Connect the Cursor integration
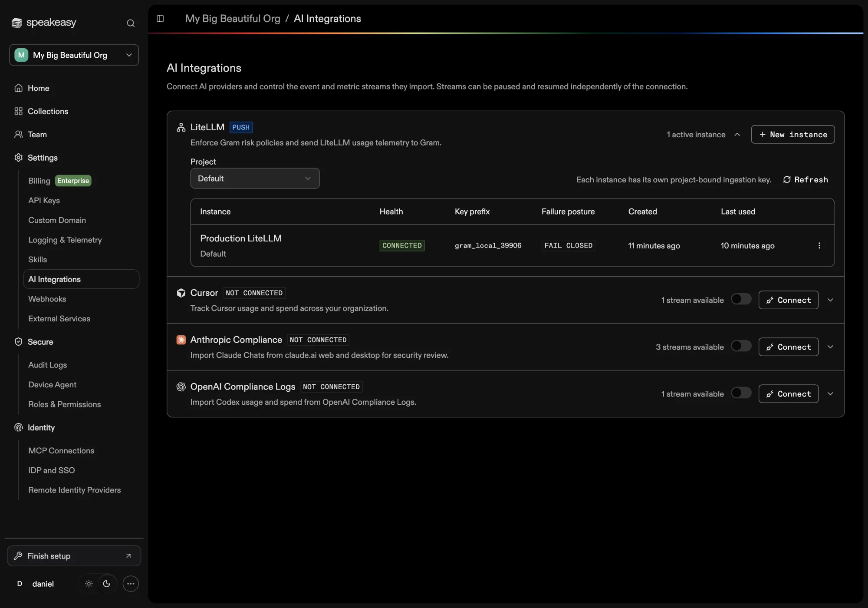Image resolution: width=868 pixels, height=608 pixels. [x=788, y=300]
